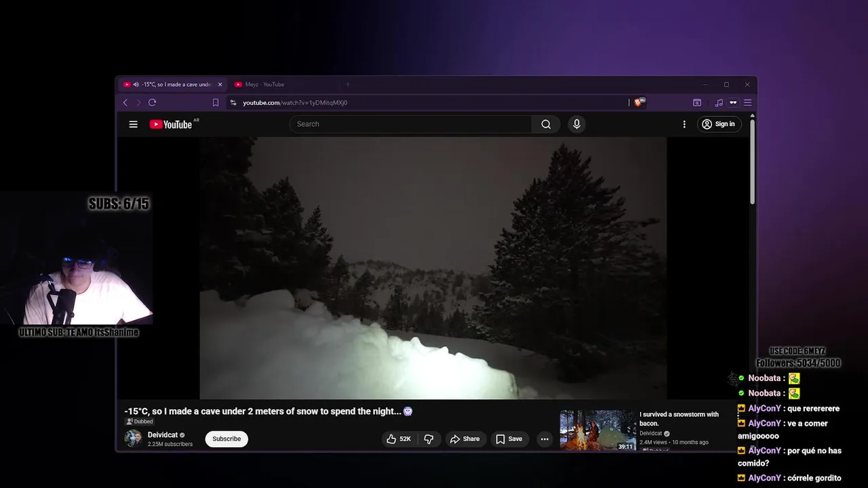Open the browser main menu icon
The image size is (868, 488).
pyautogui.click(x=747, y=102)
